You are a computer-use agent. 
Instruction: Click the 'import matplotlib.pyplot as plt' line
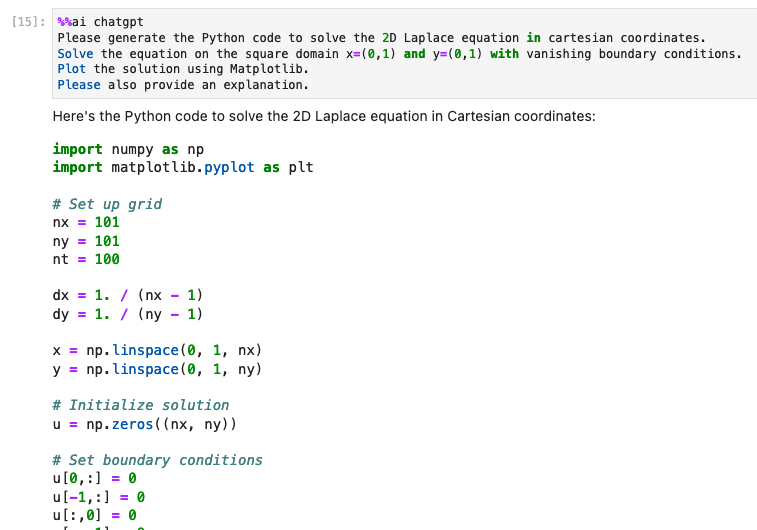pyautogui.click(x=183, y=167)
